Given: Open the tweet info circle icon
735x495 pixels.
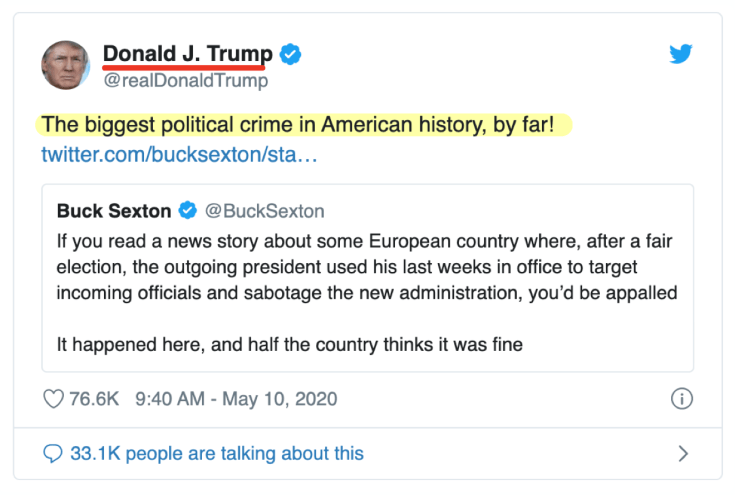Looking at the screenshot, I should (x=682, y=399).
